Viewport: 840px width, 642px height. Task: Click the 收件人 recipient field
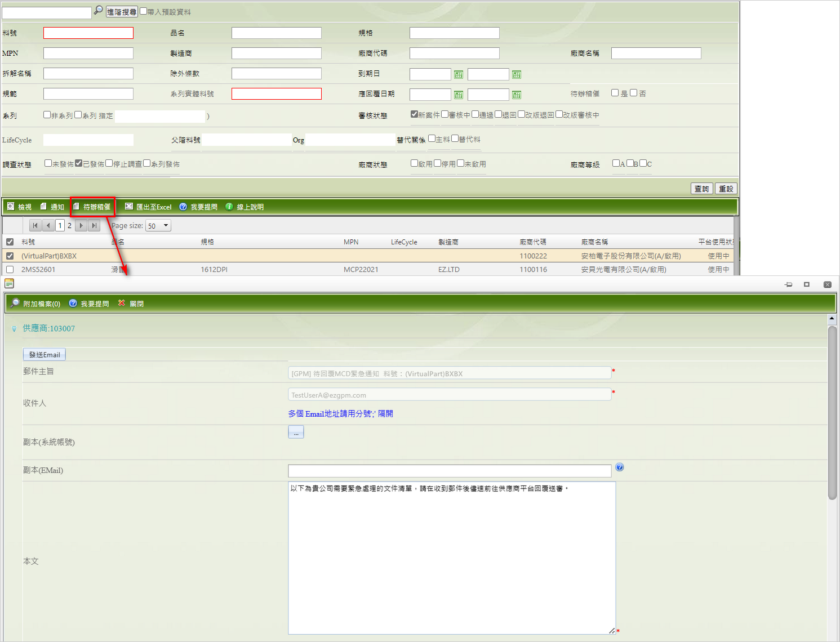point(450,395)
